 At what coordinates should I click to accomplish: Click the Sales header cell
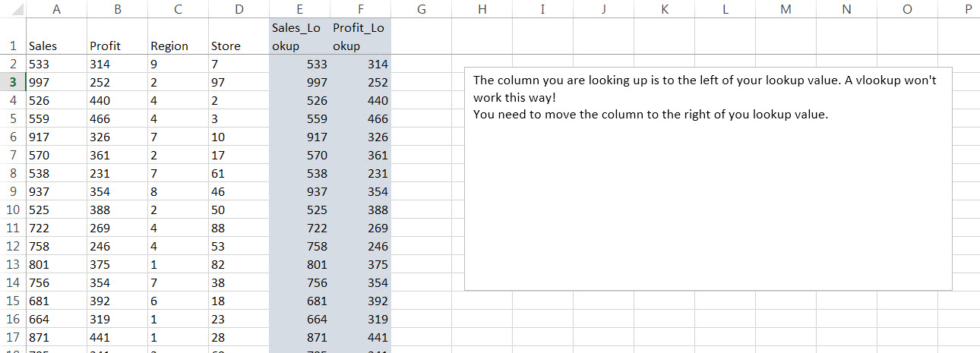(x=56, y=46)
